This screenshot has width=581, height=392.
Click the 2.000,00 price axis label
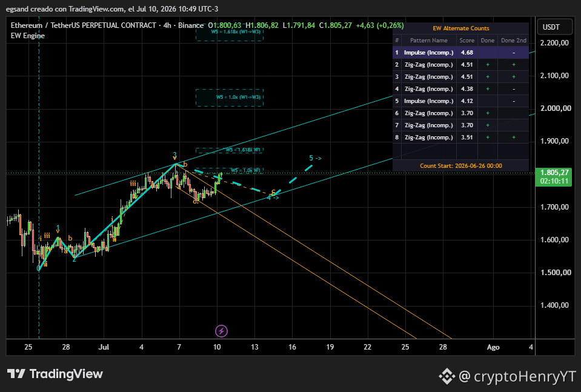pos(554,108)
